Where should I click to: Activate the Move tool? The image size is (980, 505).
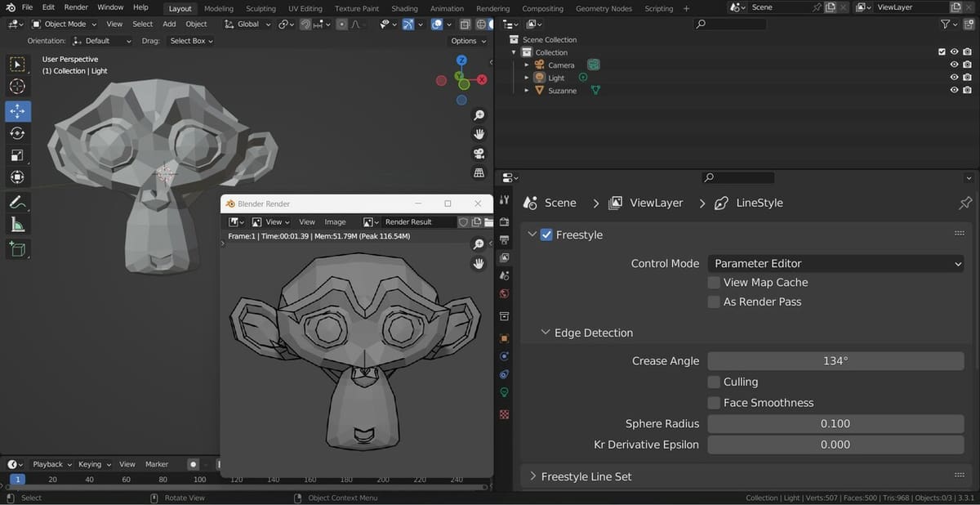17,111
